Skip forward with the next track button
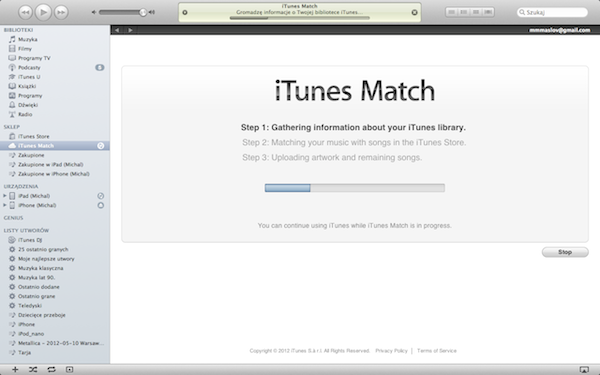 (x=61, y=13)
